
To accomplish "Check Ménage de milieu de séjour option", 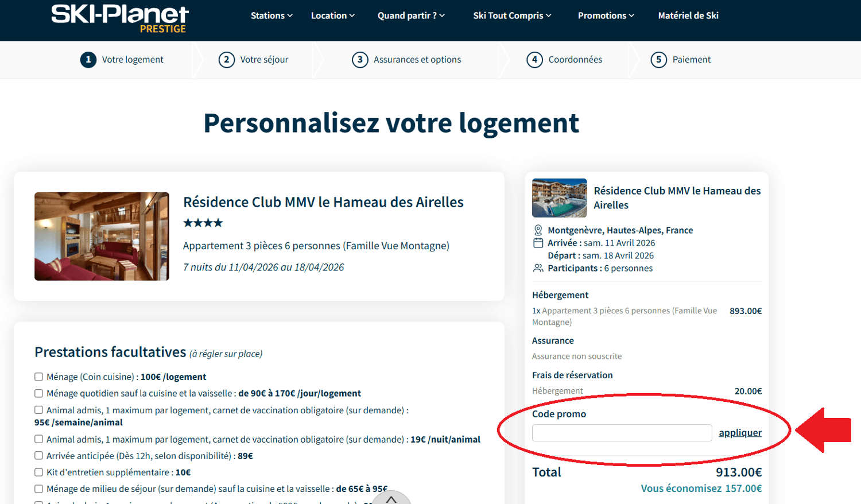I will 38,489.
